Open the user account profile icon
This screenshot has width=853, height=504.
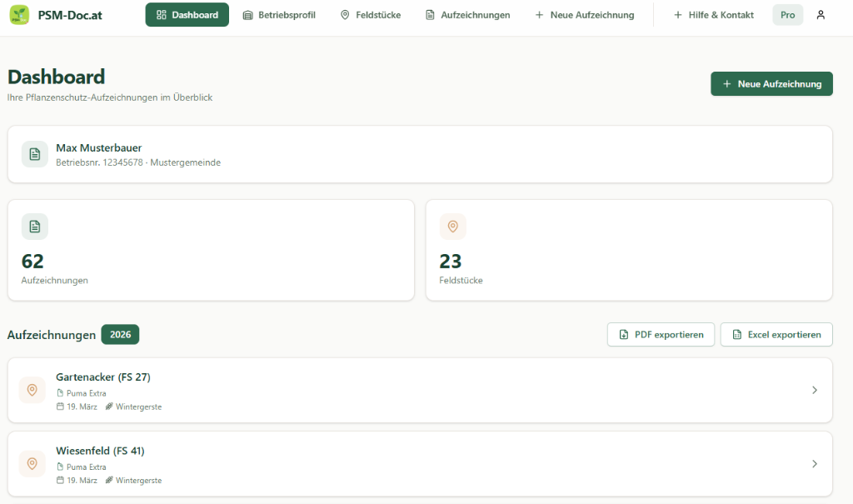point(821,15)
